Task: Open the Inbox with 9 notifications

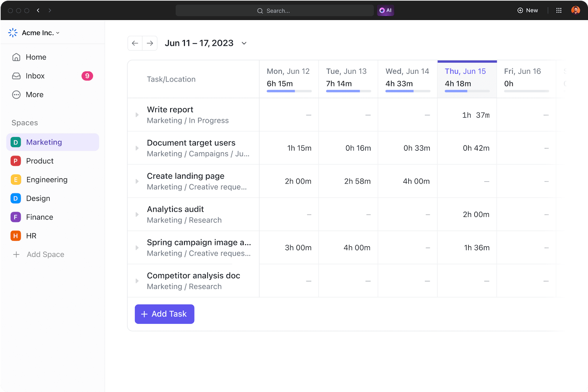Action: (35, 76)
